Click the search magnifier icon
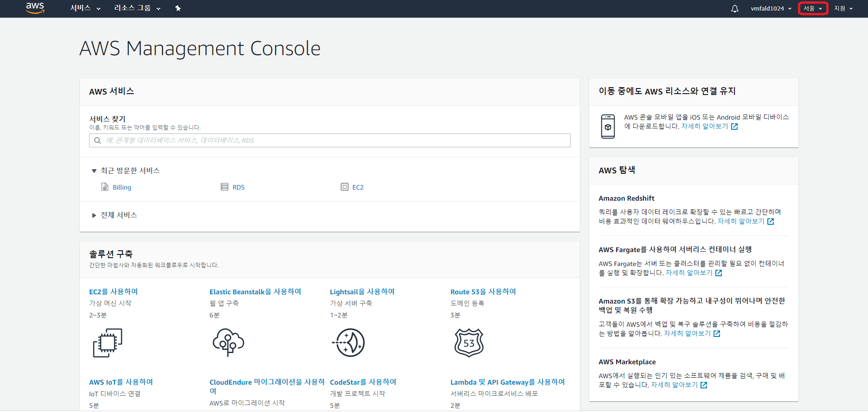The height and width of the screenshot is (412, 868). coord(97,140)
